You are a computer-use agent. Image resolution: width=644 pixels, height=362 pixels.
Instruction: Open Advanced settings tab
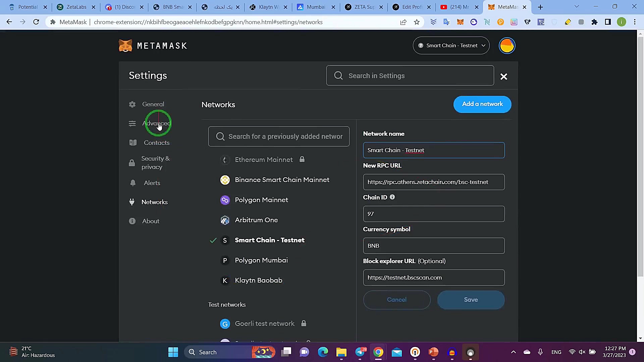[x=156, y=123]
